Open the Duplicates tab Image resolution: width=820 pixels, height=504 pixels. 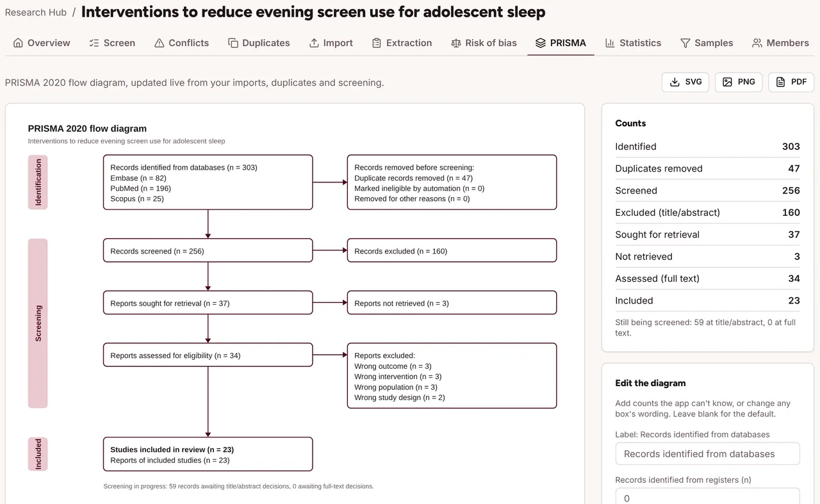pyautogui.click(x=259, y=43)
